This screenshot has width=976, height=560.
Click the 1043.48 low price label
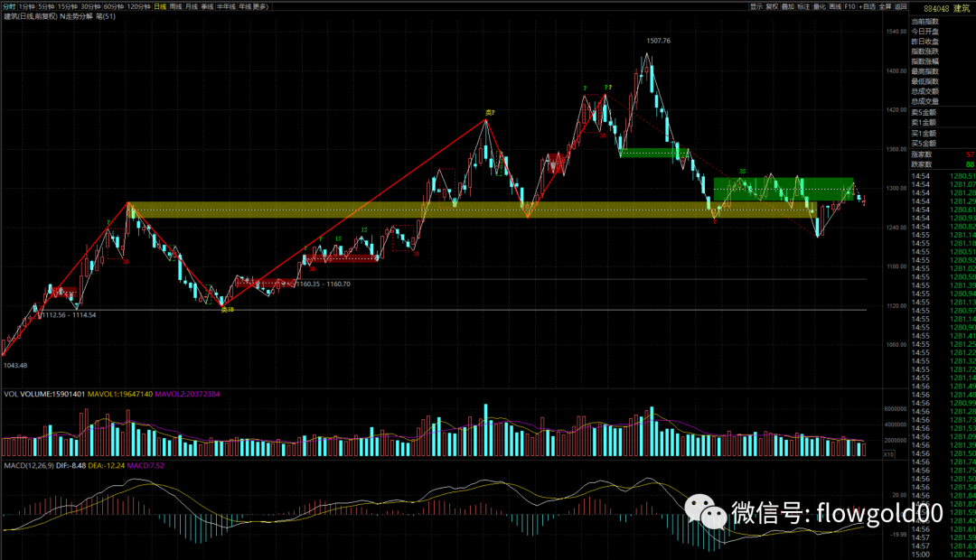pyautogui.click(x=15, y=365)
